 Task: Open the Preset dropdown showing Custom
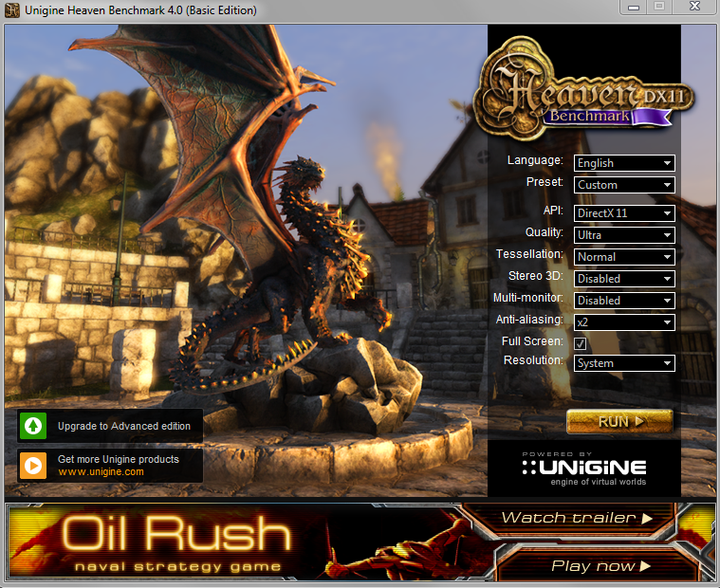(x=624, y=185)
